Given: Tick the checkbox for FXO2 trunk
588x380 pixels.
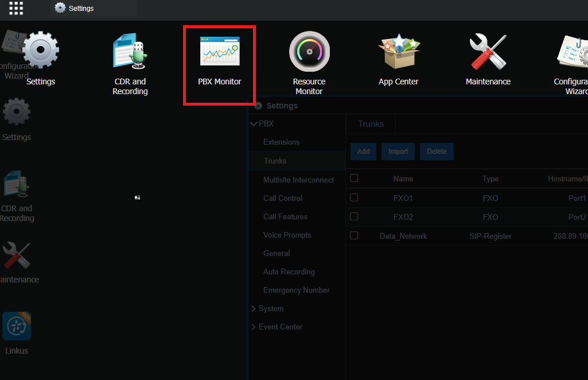Looking at the screenshot, I should 354,216.
